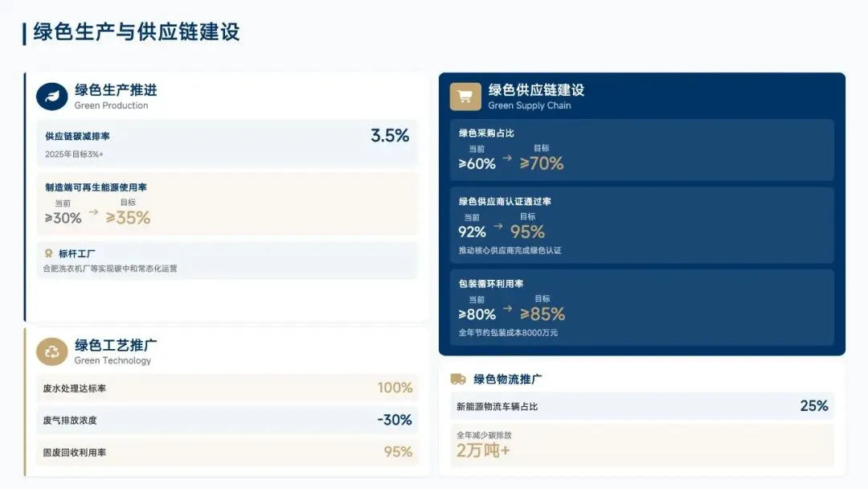Click the leaf icon beside 绿色生产推进
Image resolution: width=868 pixels, height=489 pixels.
pos(52,97)
